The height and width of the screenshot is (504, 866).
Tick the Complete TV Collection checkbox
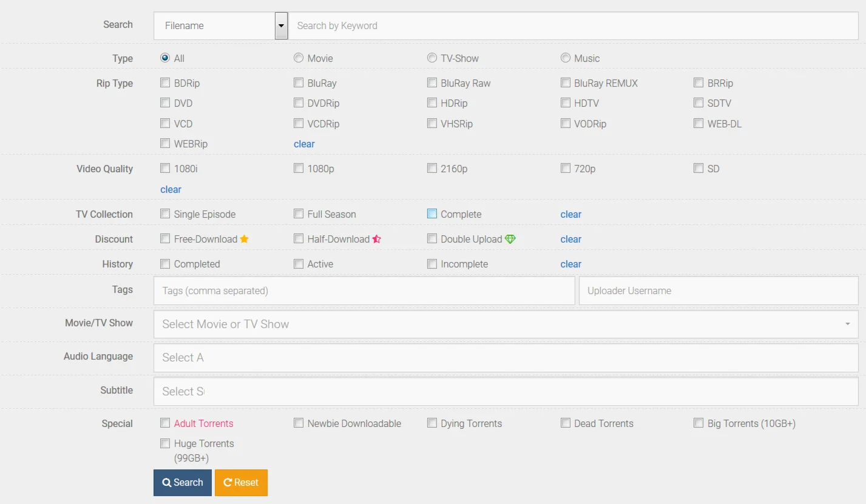432,214
